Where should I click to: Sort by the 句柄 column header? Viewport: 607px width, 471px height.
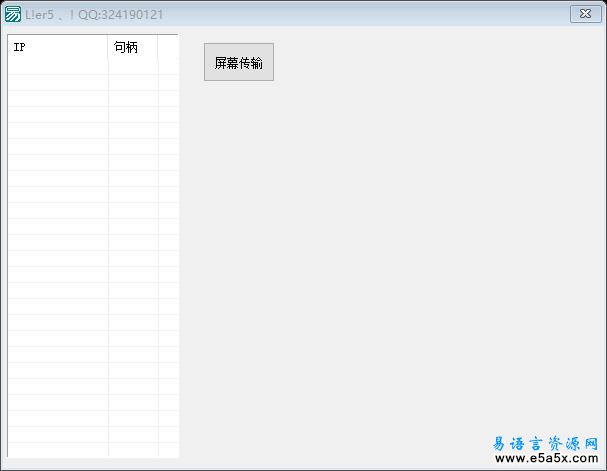[x=133, y=48]
